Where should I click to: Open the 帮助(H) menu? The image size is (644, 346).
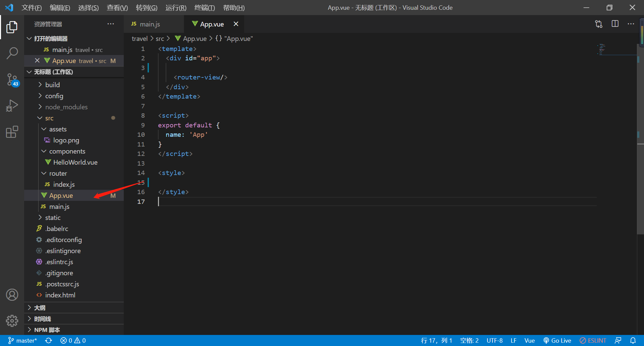click(x=234, y=8)
